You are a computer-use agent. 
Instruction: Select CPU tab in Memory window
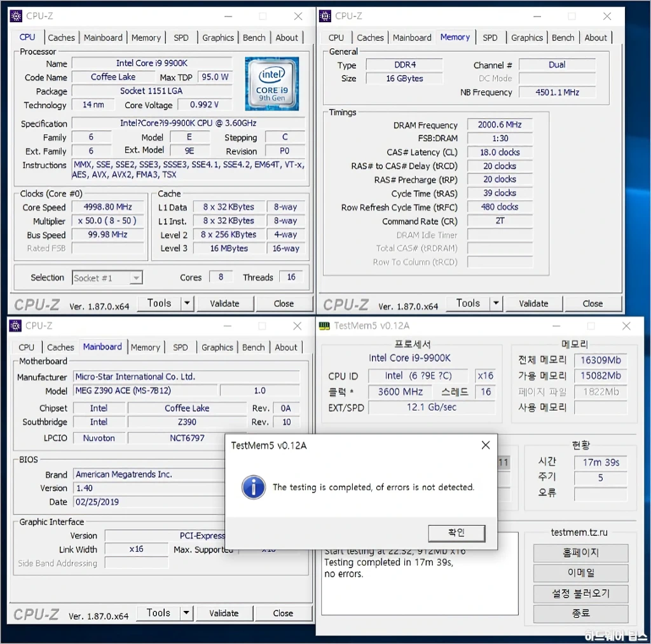(336, 38)
